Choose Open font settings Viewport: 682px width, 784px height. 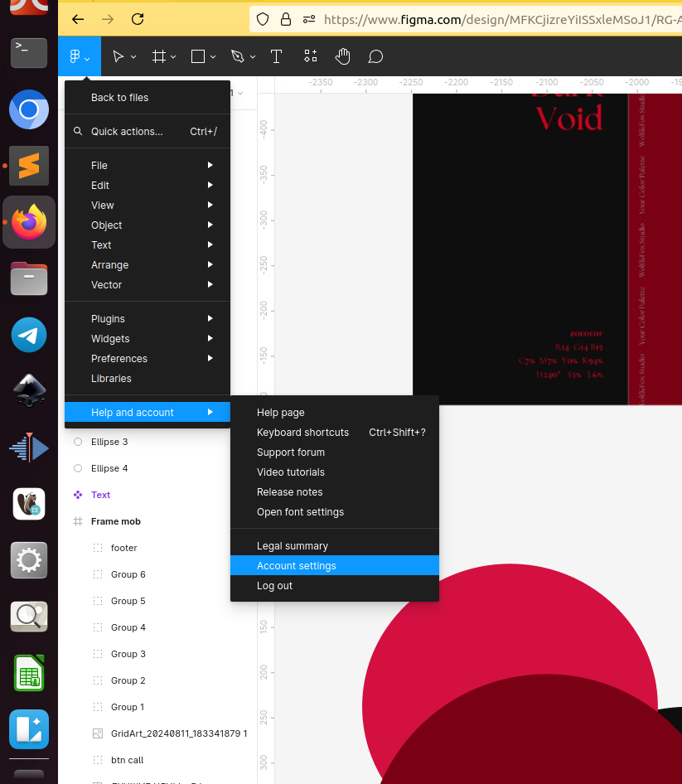coord(335,512)
